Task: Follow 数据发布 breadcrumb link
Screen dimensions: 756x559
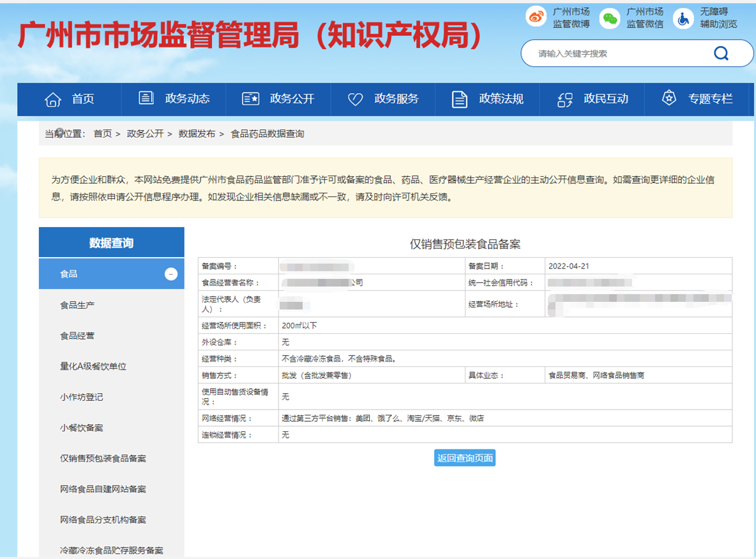Action: pos(197,133)
